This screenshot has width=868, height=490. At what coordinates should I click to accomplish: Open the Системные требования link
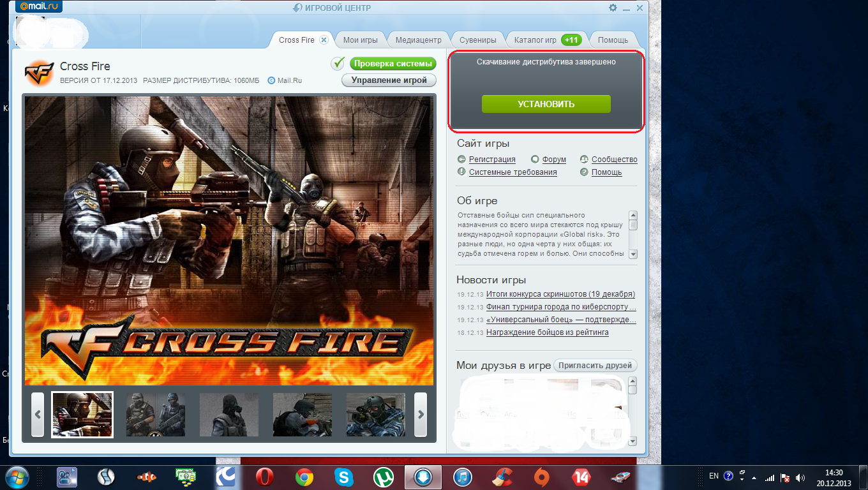513,172
